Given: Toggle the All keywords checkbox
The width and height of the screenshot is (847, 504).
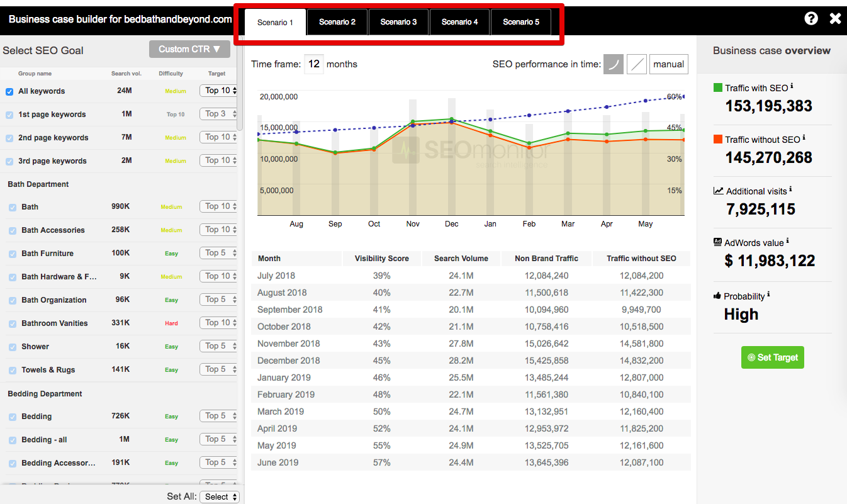Looking at the screenshot, I should (9, 91).
